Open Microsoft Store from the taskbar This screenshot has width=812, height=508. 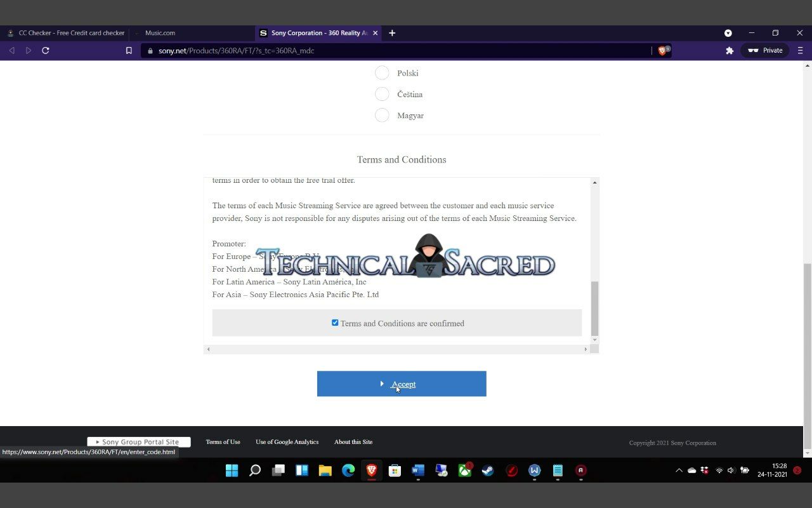[395, 471]
